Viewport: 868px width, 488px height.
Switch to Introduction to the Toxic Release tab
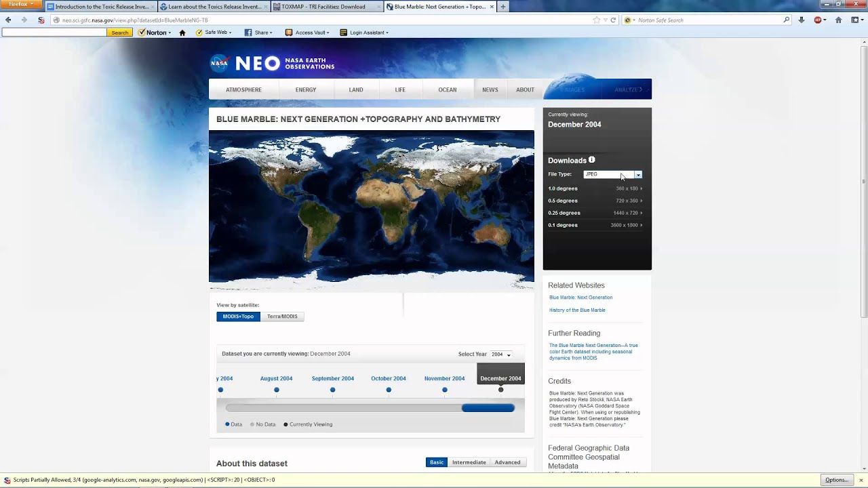click(x=101, y=7)
